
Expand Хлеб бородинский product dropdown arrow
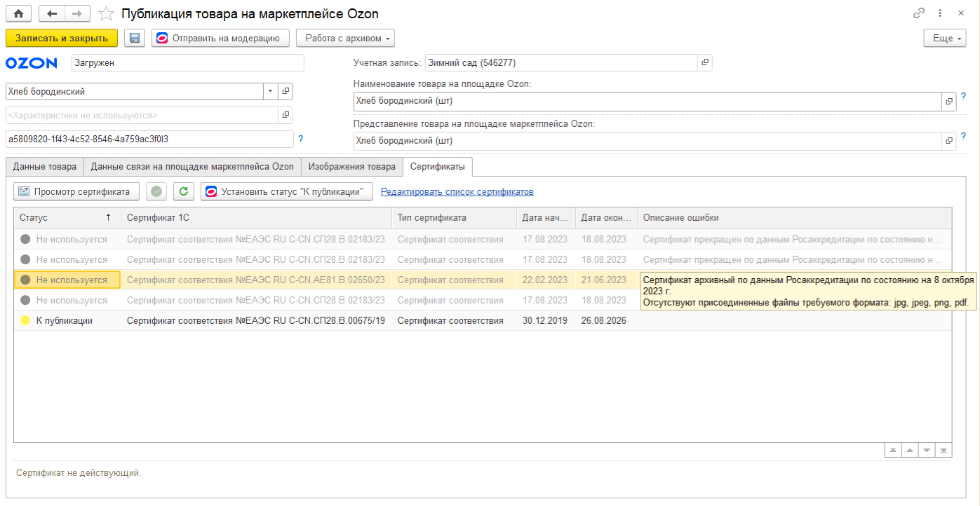tap(270, 91)
